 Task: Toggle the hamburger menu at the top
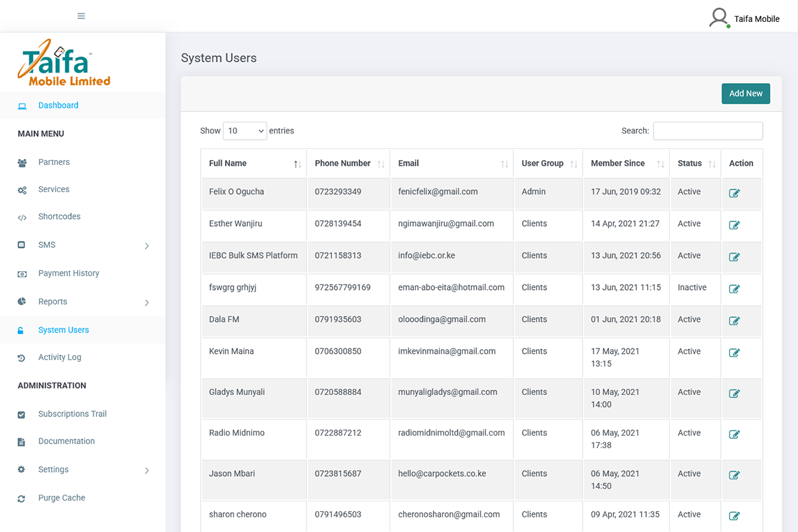(x=80, y=15)
